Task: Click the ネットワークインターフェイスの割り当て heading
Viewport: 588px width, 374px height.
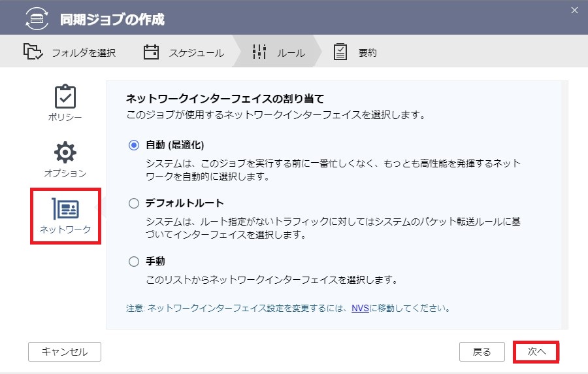Action: 225,99
